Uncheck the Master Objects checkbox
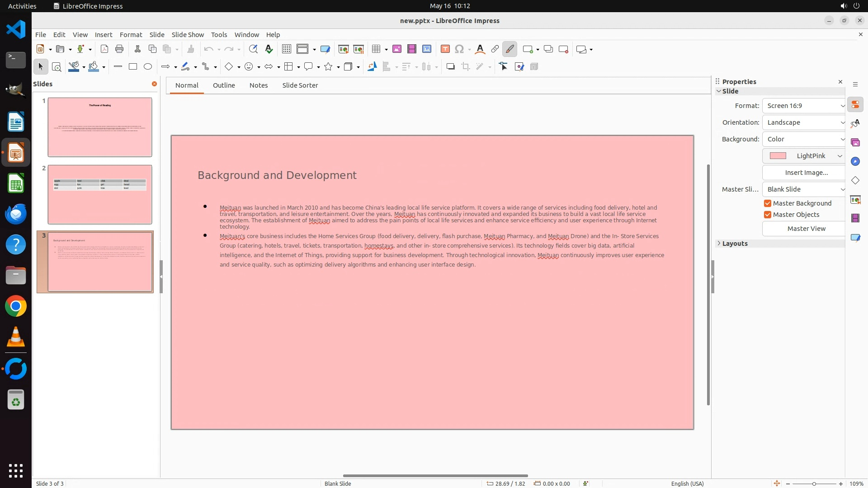Image resolution: width=868 pixels, height=488 pixels. [768, 215]
